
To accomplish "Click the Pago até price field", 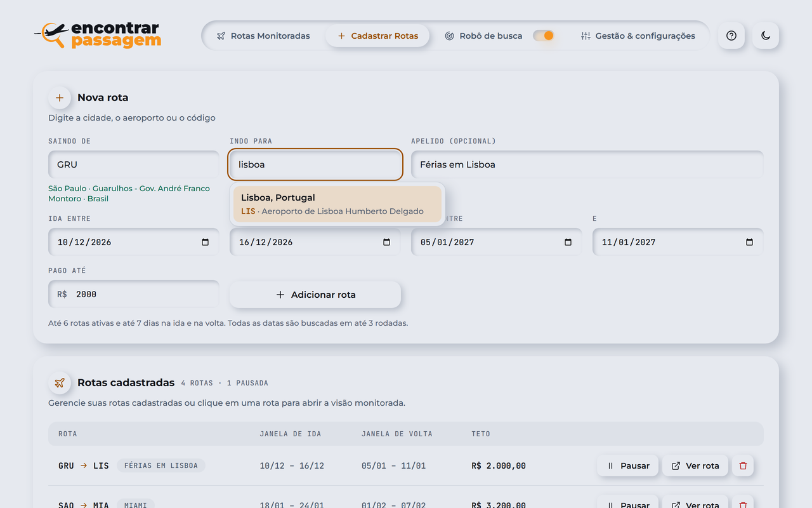I will pyautogui.click(x=134, y=294).
